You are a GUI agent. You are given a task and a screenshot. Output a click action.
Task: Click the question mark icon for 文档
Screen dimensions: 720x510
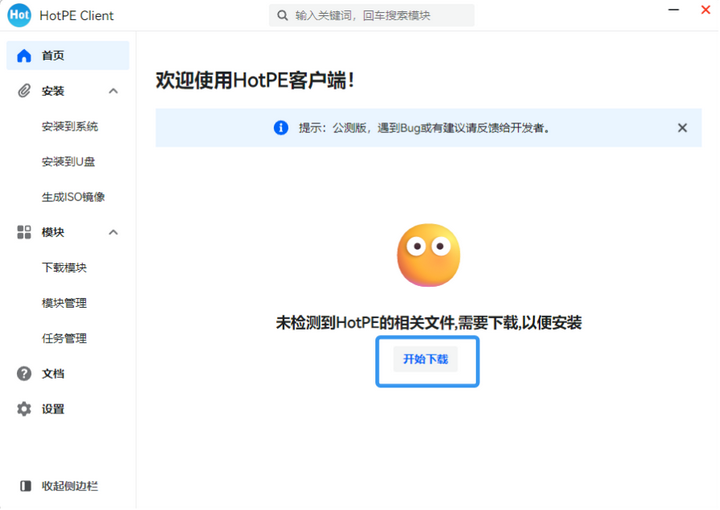tap(24, 374)
